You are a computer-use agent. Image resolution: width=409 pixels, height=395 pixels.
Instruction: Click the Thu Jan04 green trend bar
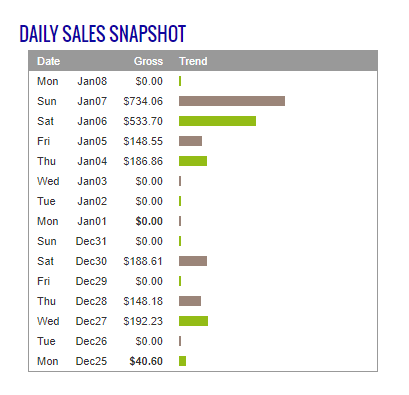point(193,161)
